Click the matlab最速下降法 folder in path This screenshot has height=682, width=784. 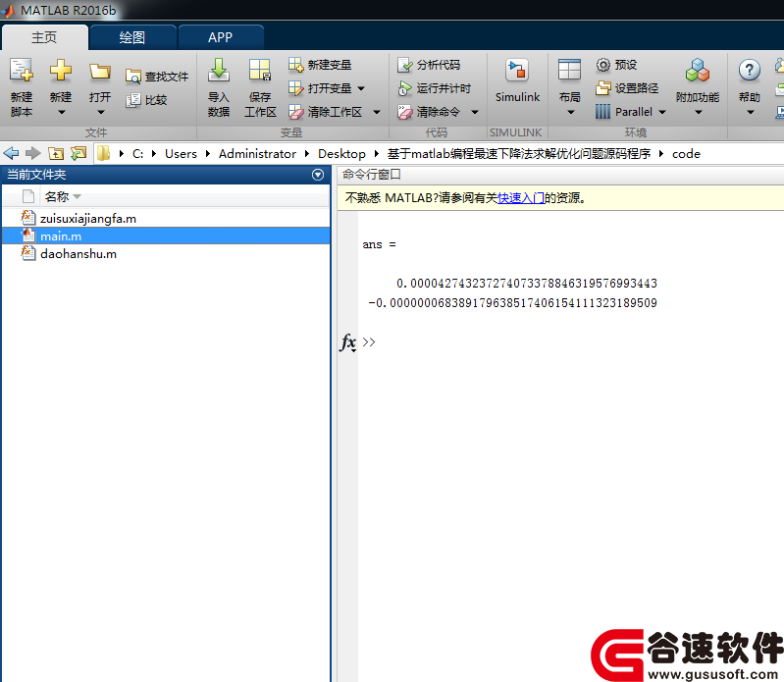pyautogui.click(x=518, y=153)
